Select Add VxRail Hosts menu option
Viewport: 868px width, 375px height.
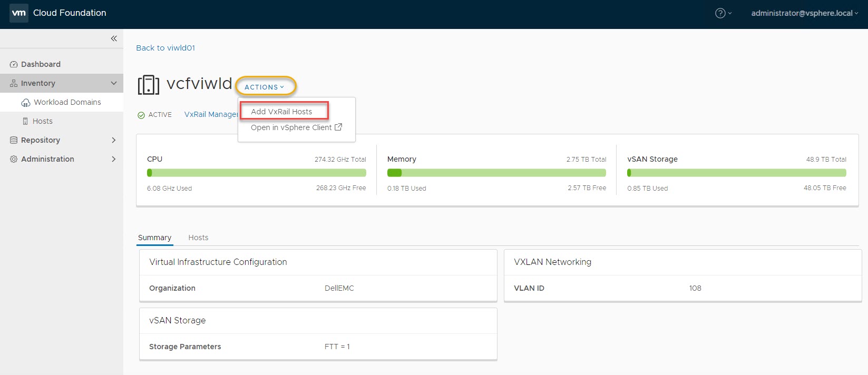(x=281, y=112)
